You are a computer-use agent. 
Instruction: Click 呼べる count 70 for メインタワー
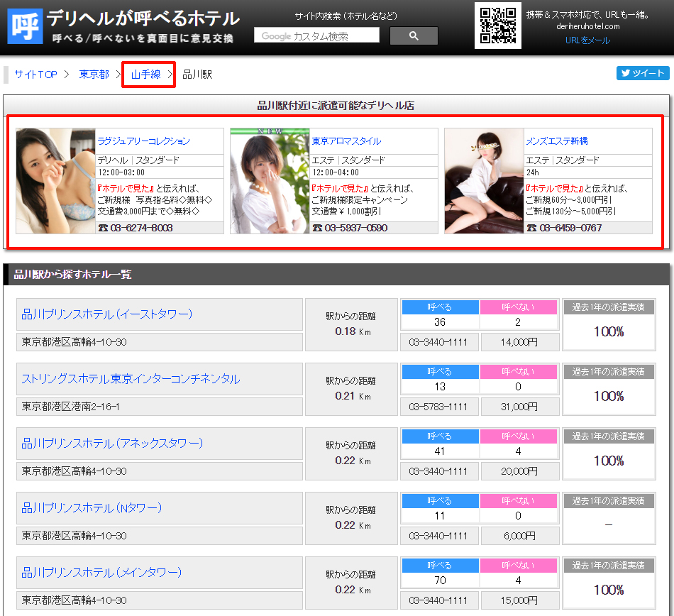[x=440, y=581]
